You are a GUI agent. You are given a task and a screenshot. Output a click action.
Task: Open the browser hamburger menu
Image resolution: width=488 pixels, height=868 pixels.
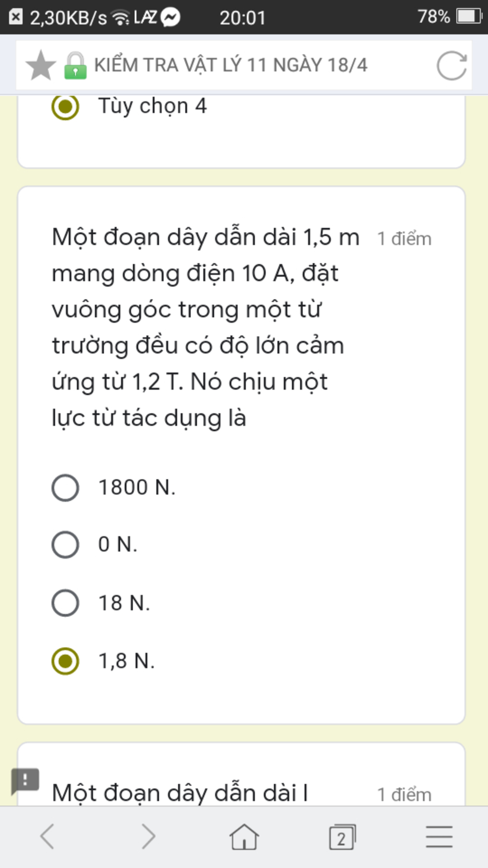coord(439,837)
